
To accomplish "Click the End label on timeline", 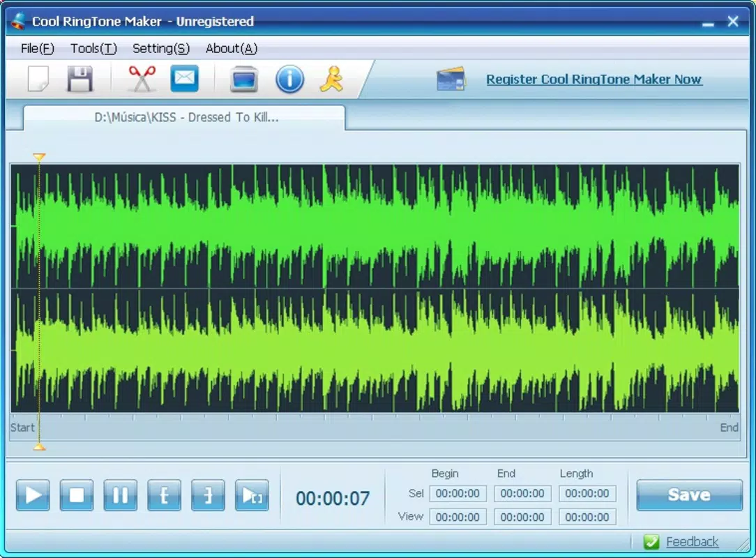I will (729, 428).
